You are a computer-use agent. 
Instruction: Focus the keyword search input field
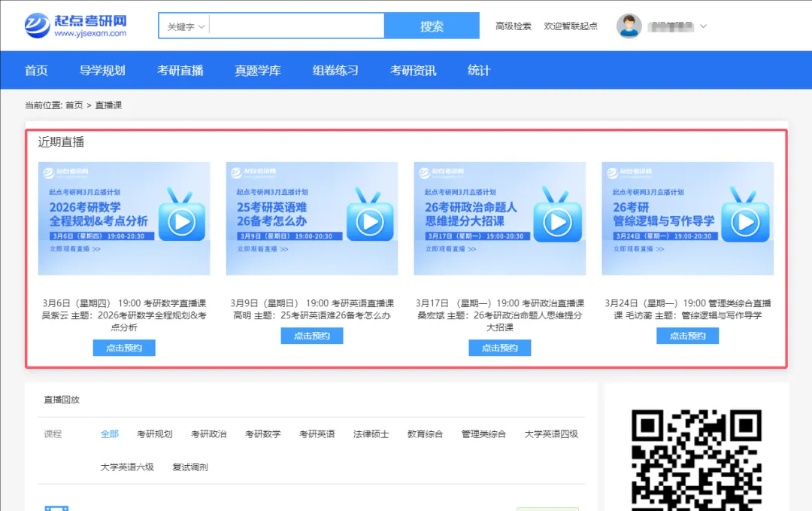(296, 26)
